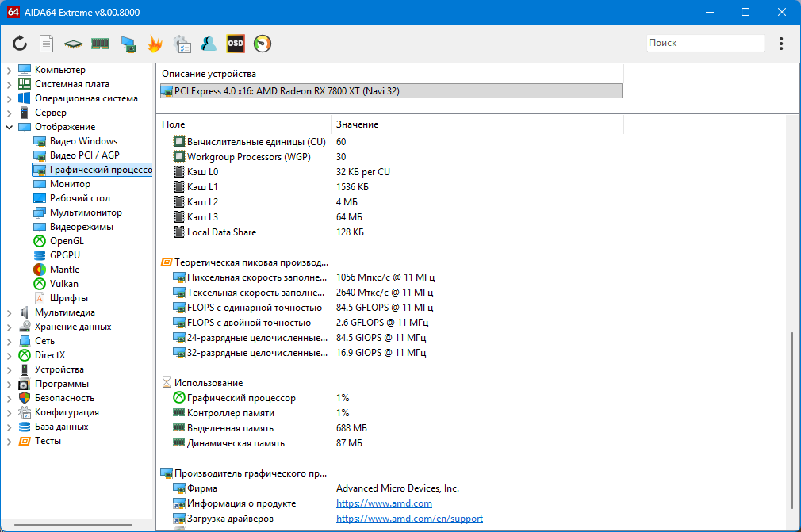Click the Refresh toolbar icon

[x=20, y=44]
